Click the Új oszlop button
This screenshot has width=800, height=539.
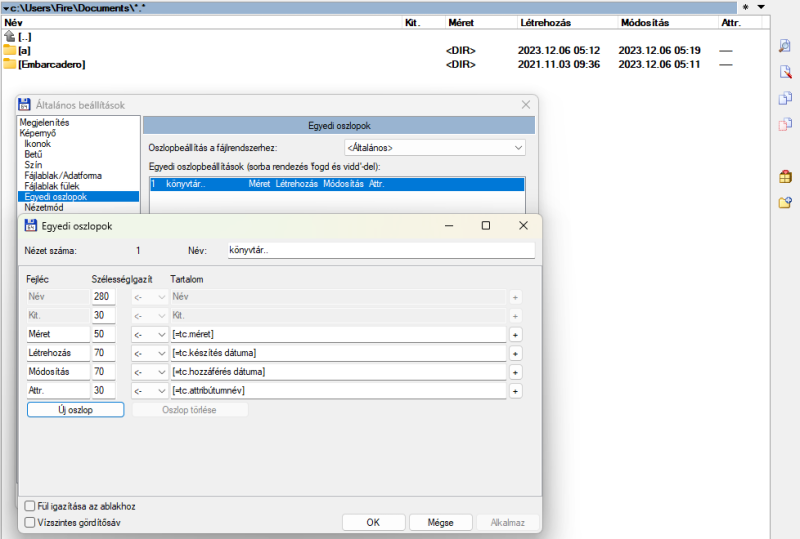coord(76,410)
